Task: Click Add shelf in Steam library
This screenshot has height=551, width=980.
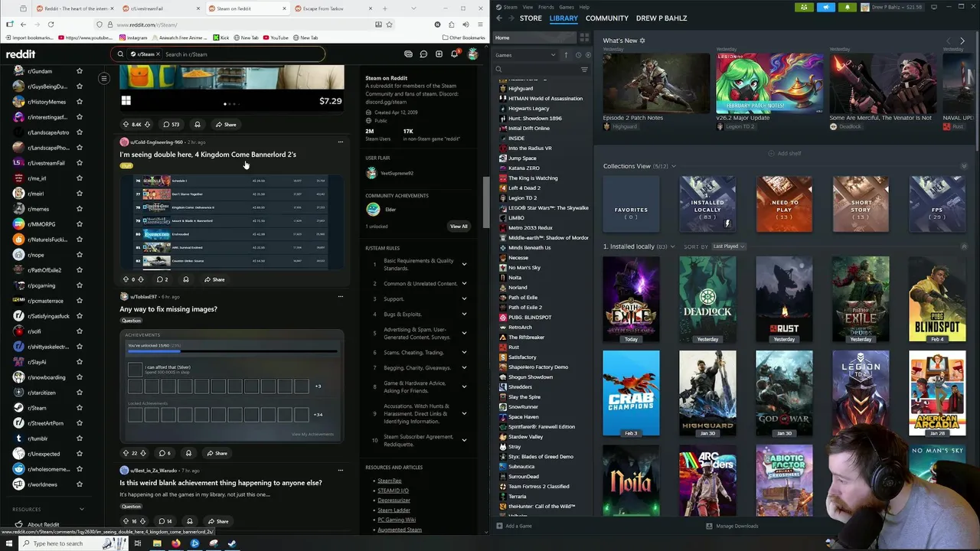Action: 785,153
